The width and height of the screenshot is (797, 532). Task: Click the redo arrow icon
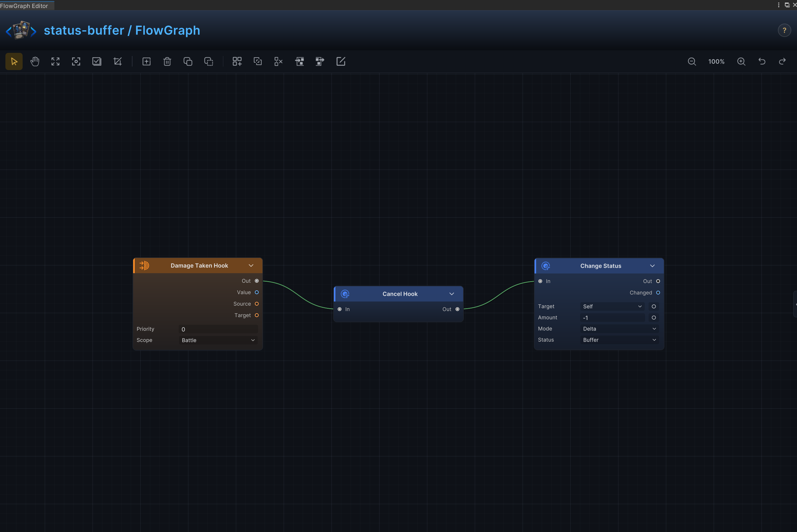(x=783, y=61)
